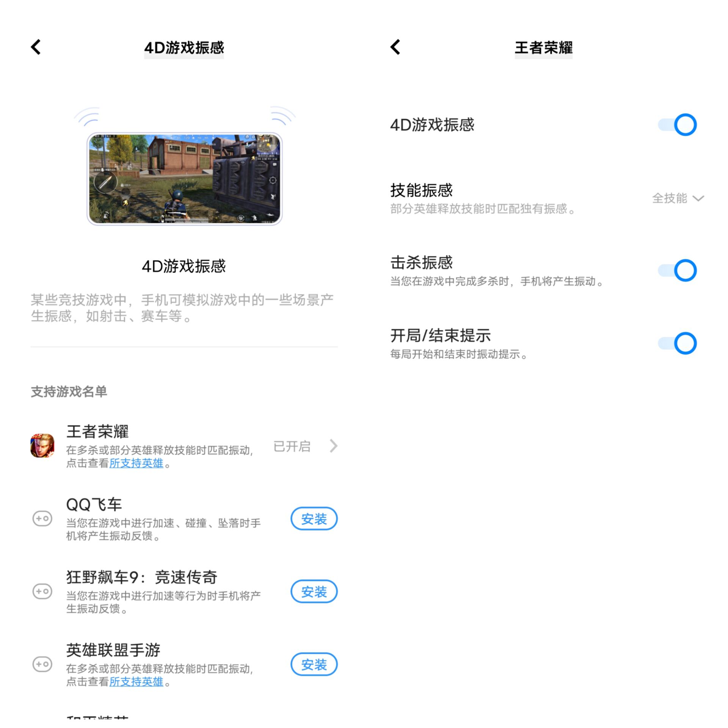Tap the 4D游戏振感 page title at top left

pos(184,48)
